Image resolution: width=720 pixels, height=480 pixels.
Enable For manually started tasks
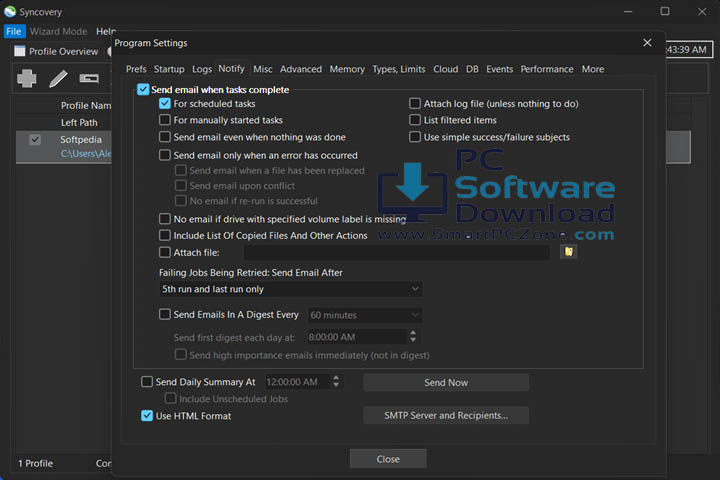point(164,120)
